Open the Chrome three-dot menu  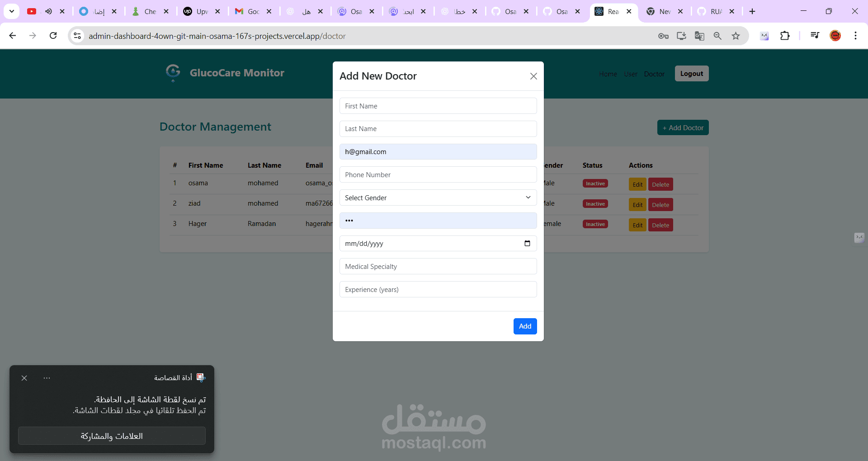coord(855,36)
